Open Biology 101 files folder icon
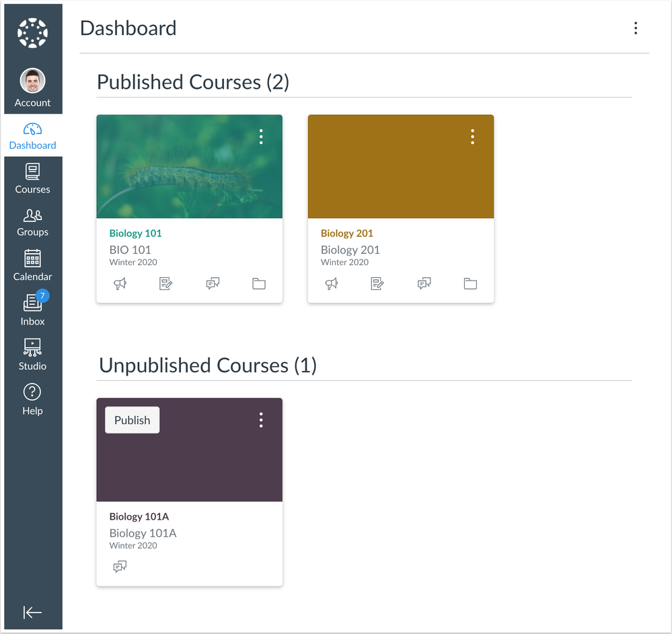 click(259, 283)
